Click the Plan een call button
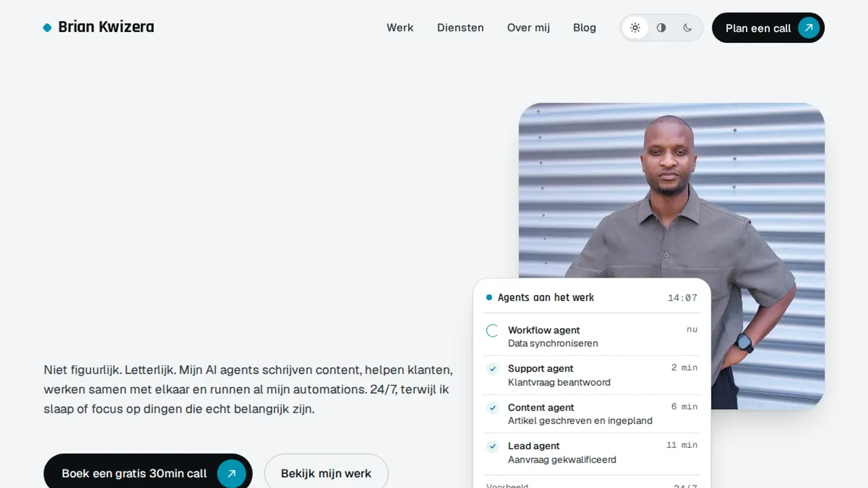This screenshot has height=488, width=868. click(x=768, y=28)
